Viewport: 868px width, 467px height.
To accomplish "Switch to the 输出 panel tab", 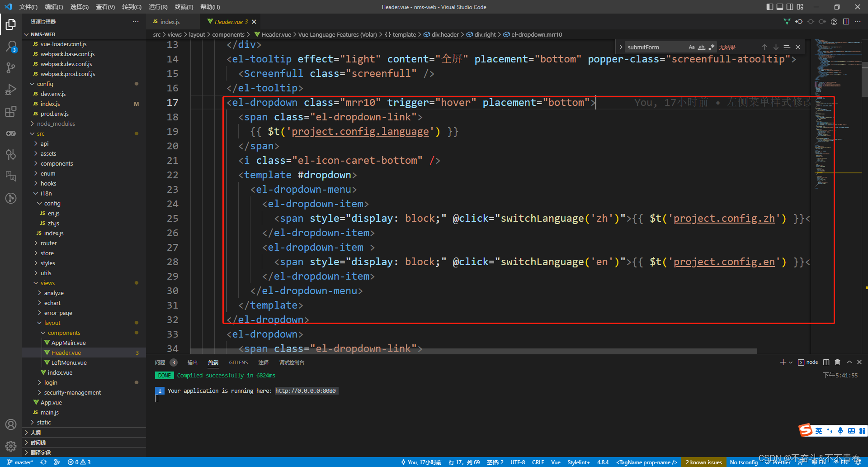I will tap(193, 362).
